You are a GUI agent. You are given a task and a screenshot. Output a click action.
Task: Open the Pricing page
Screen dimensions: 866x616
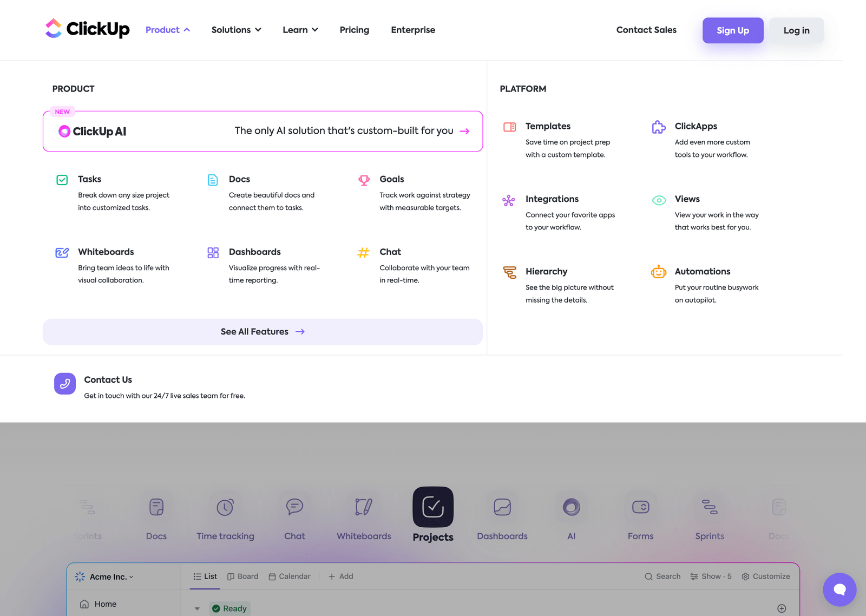point(355,30)
